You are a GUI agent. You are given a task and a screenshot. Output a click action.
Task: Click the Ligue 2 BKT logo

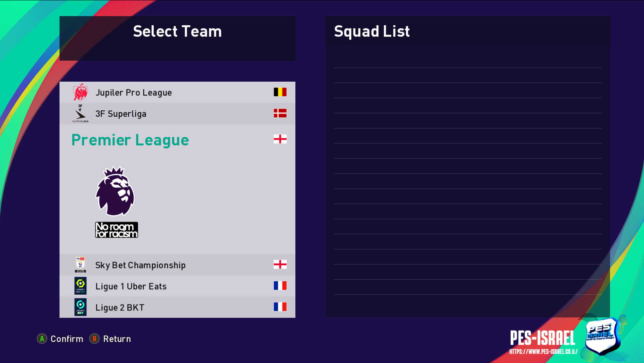click(80, 307)
